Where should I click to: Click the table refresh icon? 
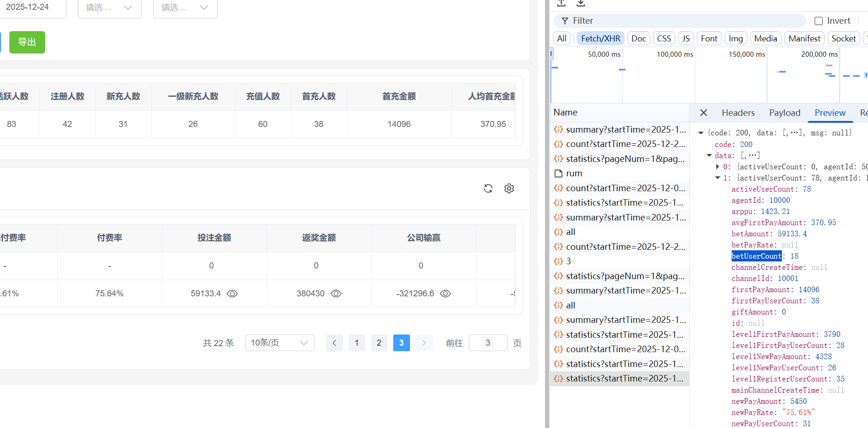[x=488, y=188]
